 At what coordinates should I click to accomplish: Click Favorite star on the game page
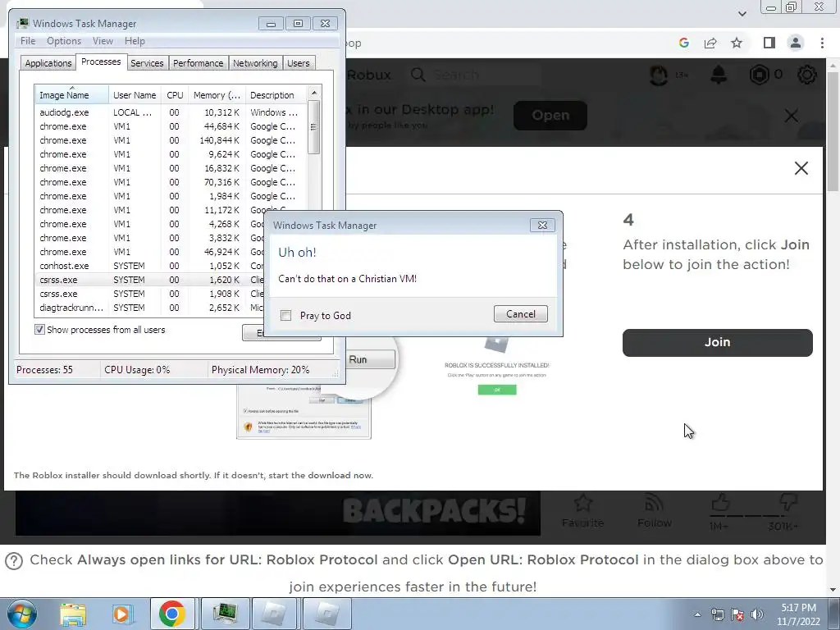tap(583, 504)
